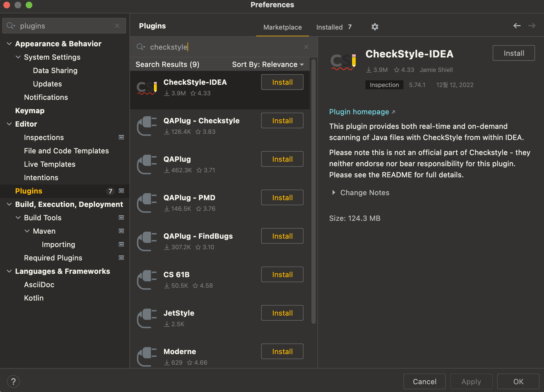Click the search results scrollbar
The width and height of the screenshot is (544, 392).
[x=313, y=190]
